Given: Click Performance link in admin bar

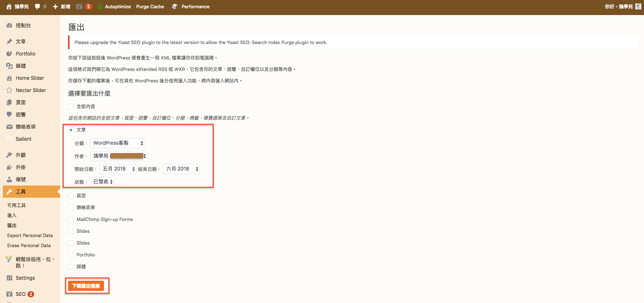Looking at the screenshot, I should pos(195,6).
